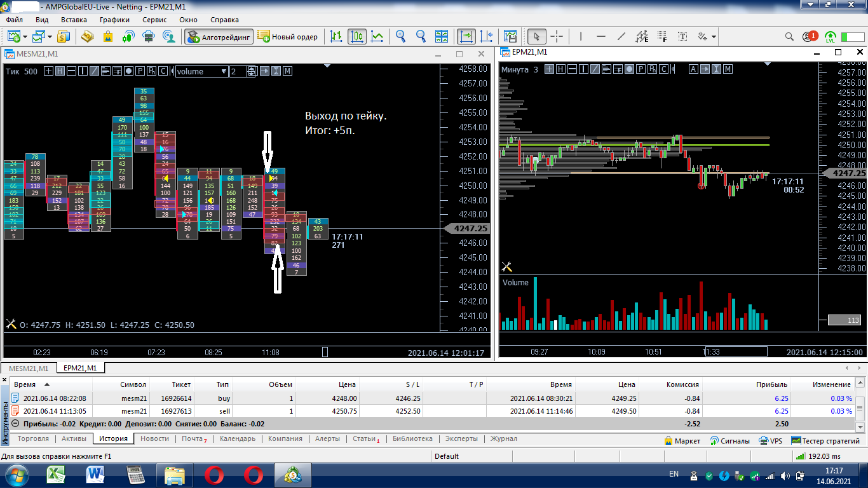Open the volume dropdown in MESM21 chart
Viewport: 868px width, 488px height.
[x=201, y=71]
